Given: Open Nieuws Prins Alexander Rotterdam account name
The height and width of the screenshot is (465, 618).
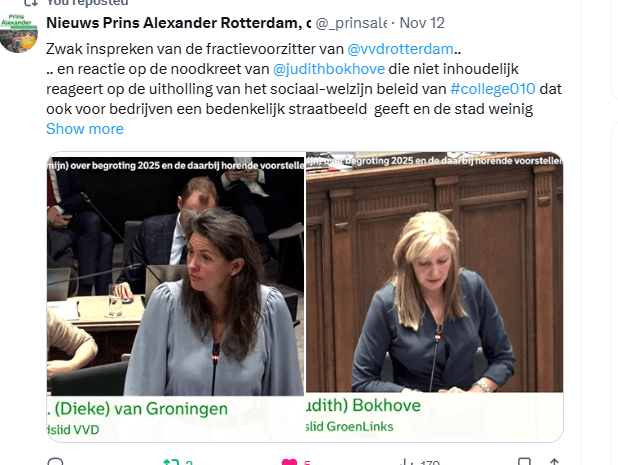Looking at the screenshot, I should tap(179, 23).
